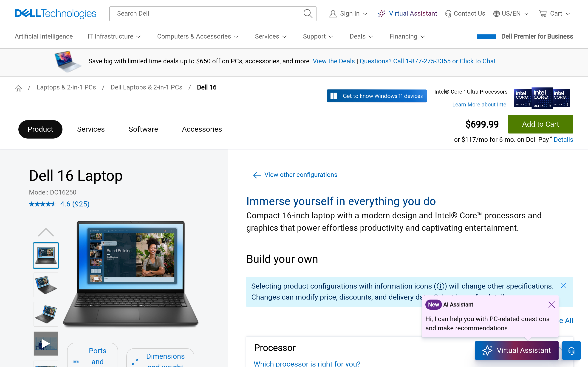Play the product video thumbnail
Image resolution: width=588 pixels, height=367 pixels.
coord(46,343)
